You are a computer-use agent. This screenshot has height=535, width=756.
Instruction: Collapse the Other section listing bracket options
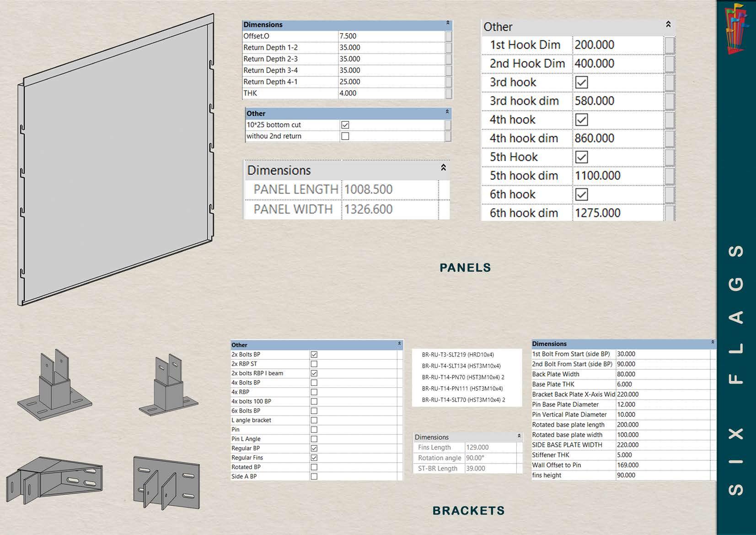pyautogui.click(x=399, y=343)
